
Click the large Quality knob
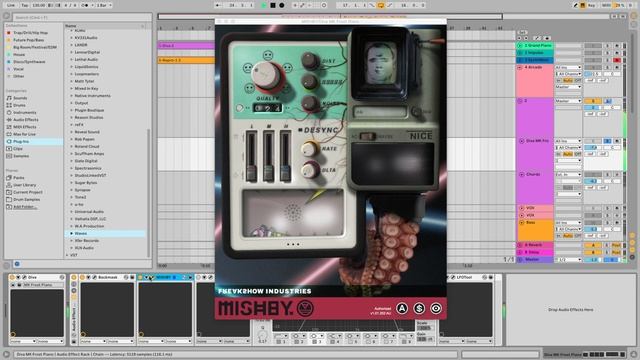(267, 76)
